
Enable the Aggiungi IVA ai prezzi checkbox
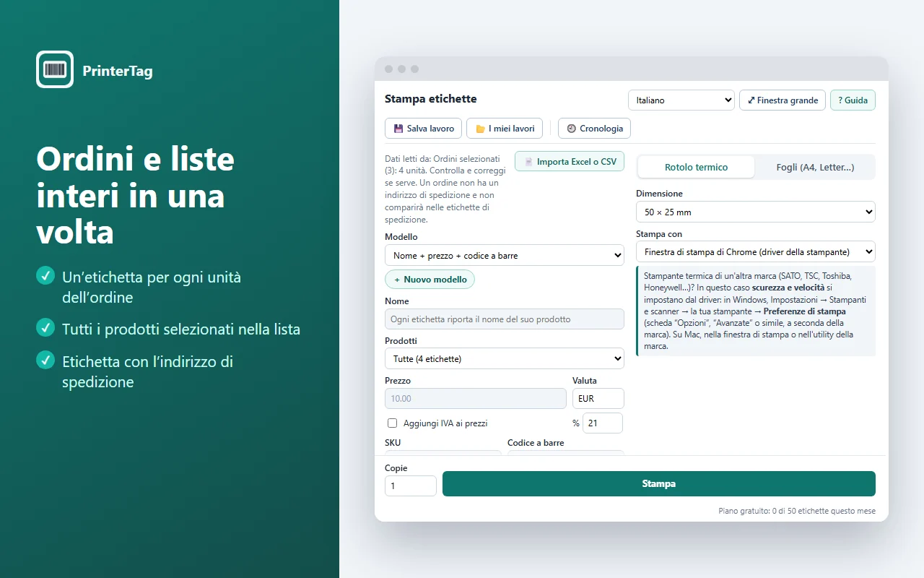[x=393, y=423]
